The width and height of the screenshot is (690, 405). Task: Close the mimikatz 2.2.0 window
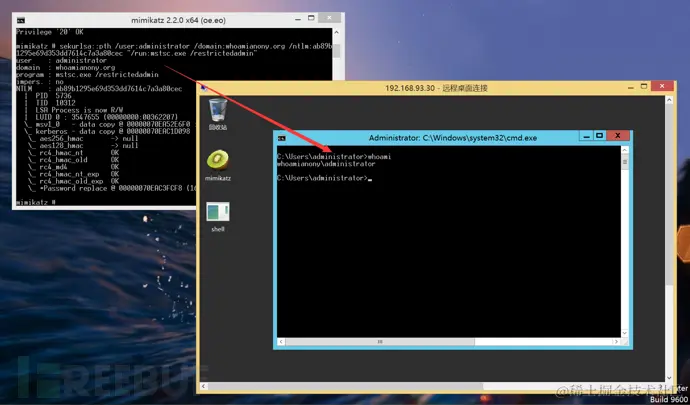tap(329, 18)
